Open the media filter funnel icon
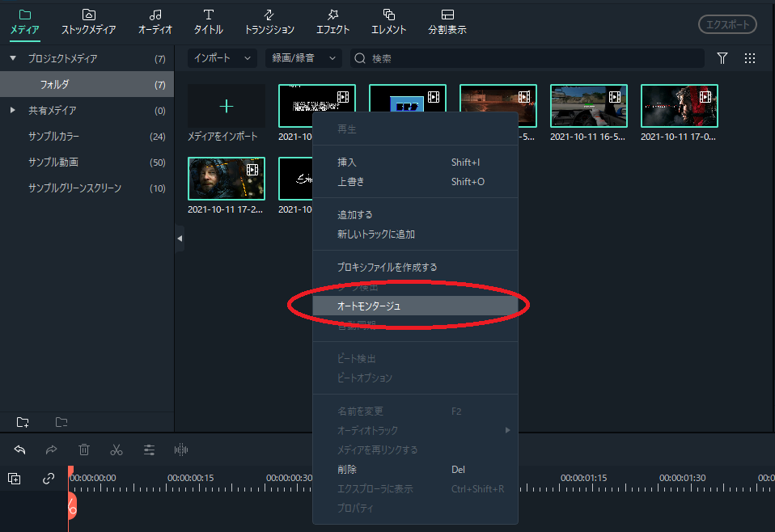Image resolution: width=775 pixels, height=532 pixels. (x=722, y=58)
